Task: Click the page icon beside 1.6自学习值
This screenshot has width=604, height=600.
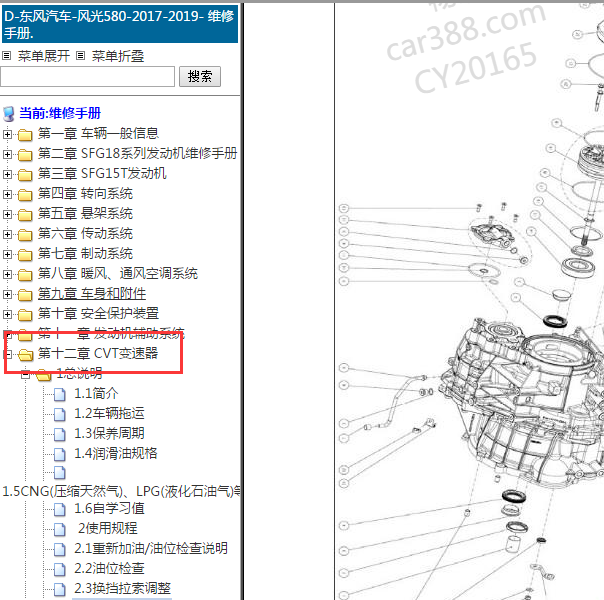Action: pyautogui.click(x=59, y=509)
